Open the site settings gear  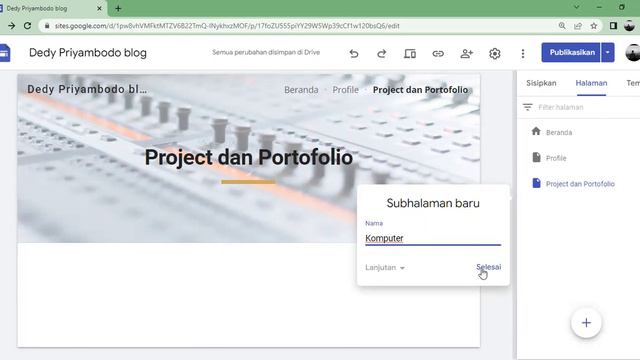point(495,53)
